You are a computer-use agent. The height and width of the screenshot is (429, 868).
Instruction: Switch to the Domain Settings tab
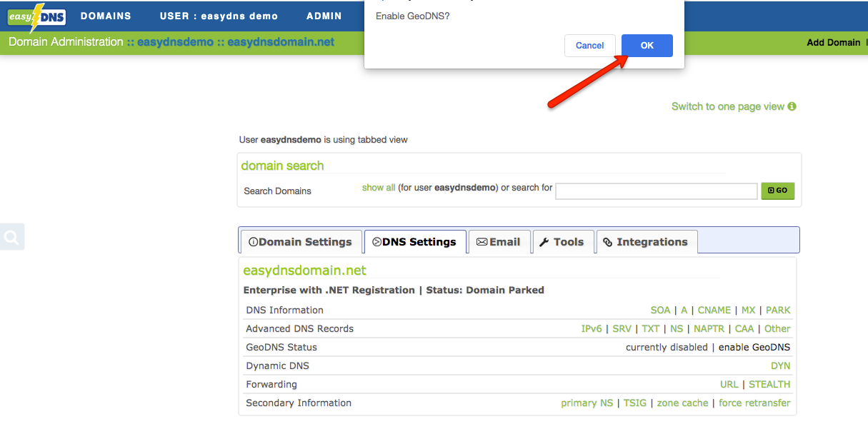(x=300, y=242)
